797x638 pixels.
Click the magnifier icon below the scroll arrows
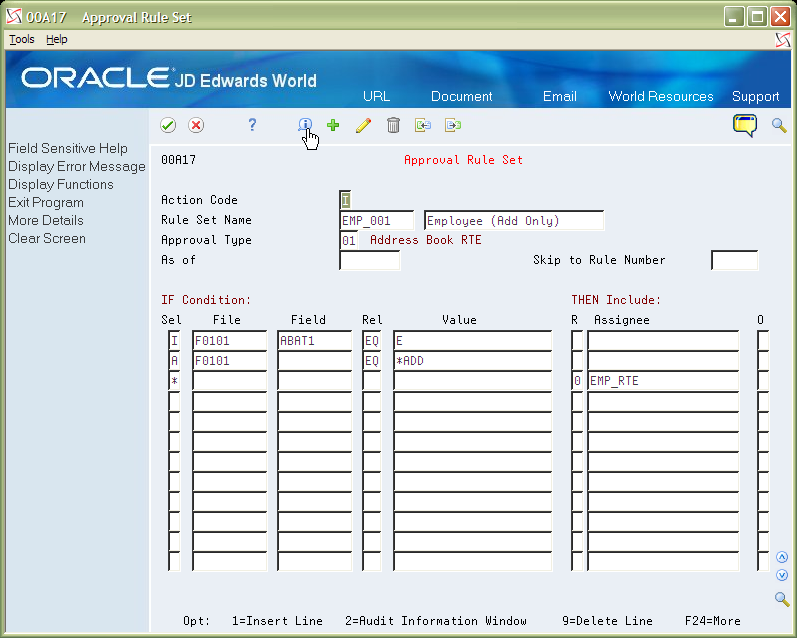(782, 599)
